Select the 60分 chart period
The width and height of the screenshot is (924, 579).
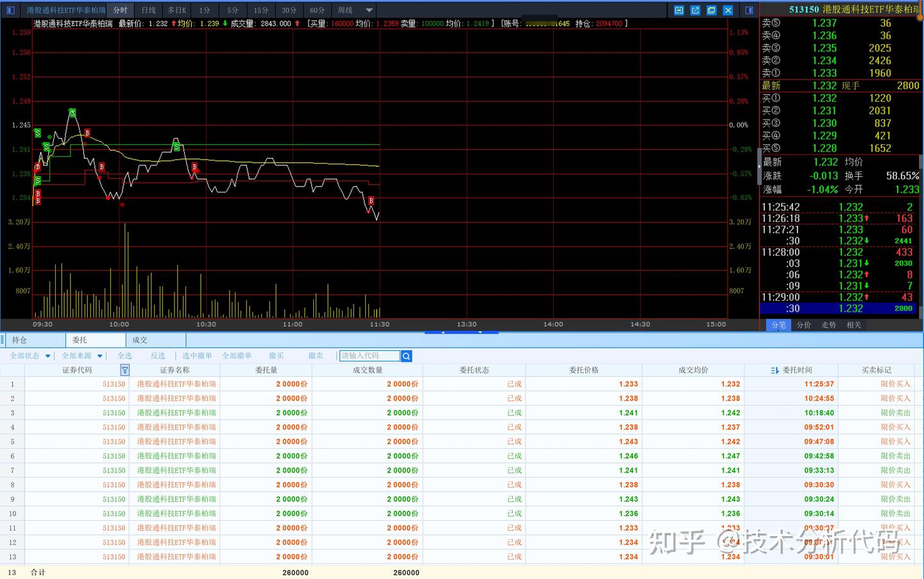(318, 10)
